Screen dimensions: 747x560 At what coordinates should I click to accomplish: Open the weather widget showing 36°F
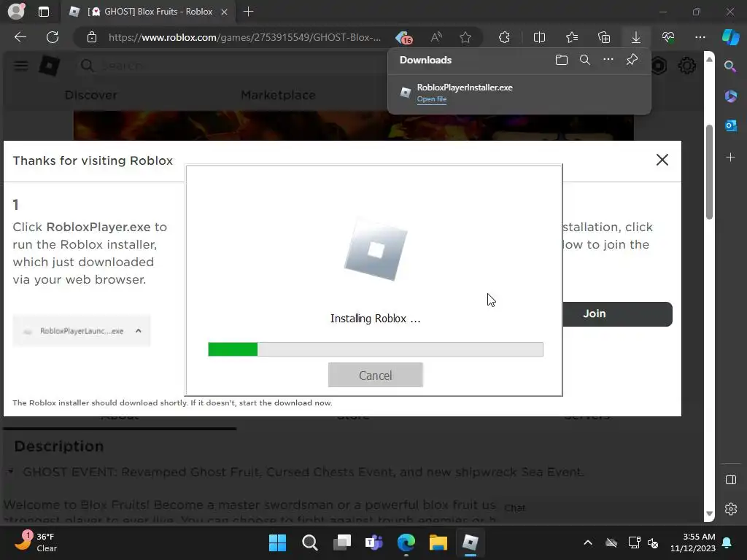(37, 542)
